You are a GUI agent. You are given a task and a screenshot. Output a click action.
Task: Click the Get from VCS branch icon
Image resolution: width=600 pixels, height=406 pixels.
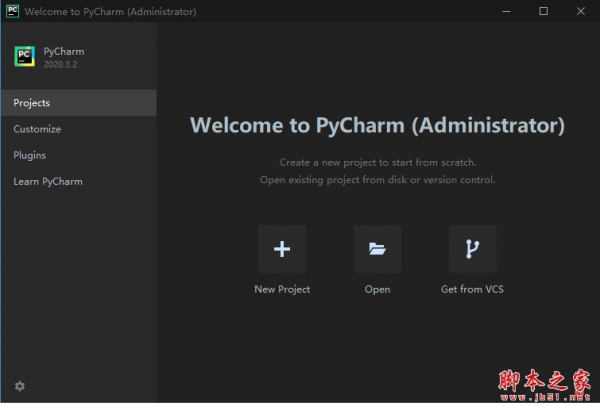pyautogui.click(x=473, y=249)
